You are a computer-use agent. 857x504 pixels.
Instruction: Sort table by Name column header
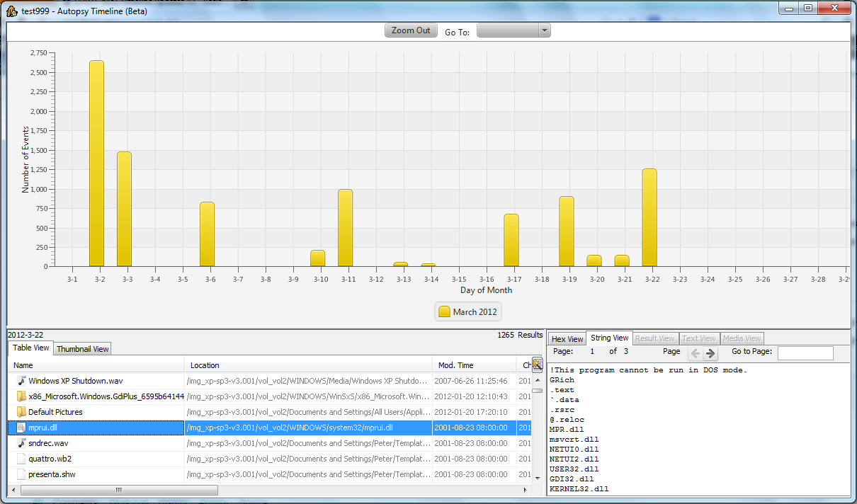(x=96, y=365)
